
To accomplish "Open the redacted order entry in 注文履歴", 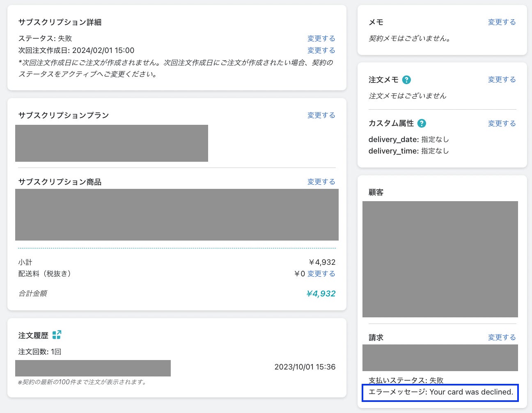I will pyautogui.click(x=93, y=368).
